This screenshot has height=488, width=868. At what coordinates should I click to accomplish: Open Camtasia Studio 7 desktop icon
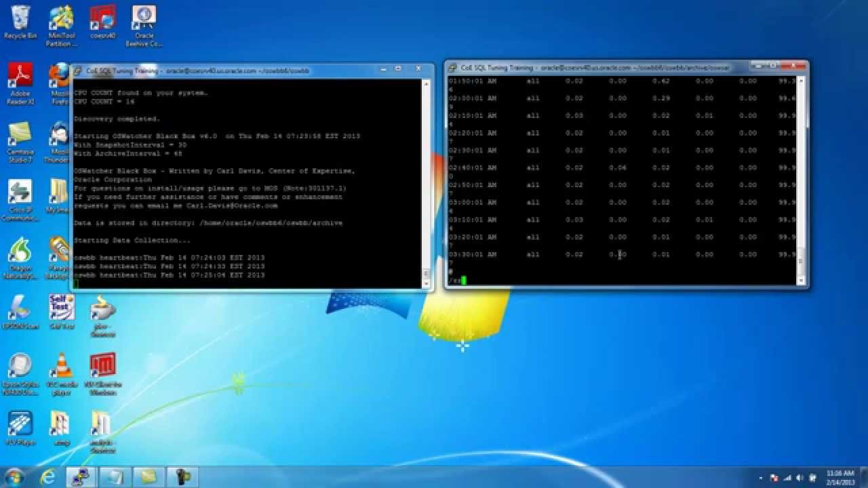(x=20, y=142)
